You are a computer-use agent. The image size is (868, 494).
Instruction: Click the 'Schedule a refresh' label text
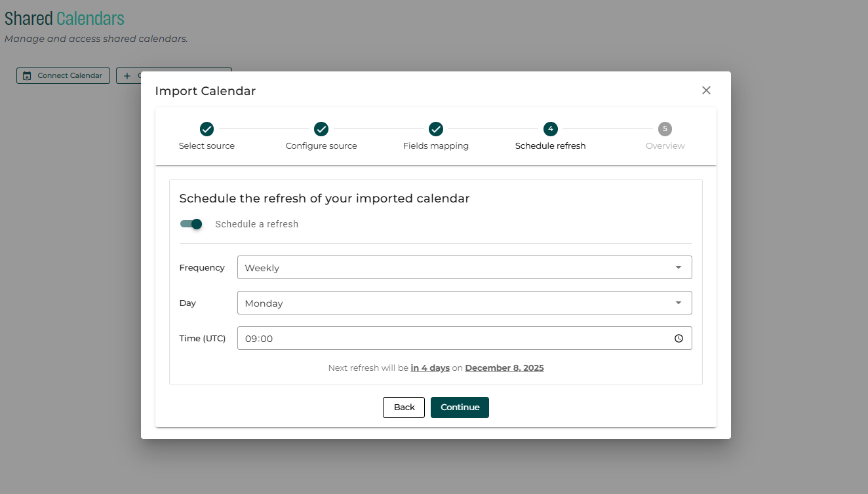click(x=256, y=224)
